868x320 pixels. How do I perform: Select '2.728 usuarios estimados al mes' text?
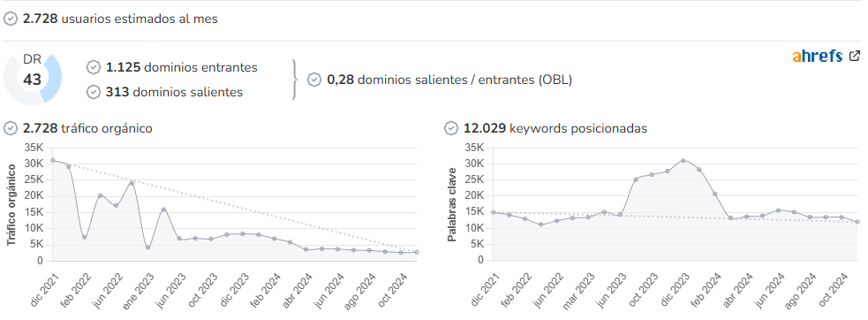(x=120, y=19)
